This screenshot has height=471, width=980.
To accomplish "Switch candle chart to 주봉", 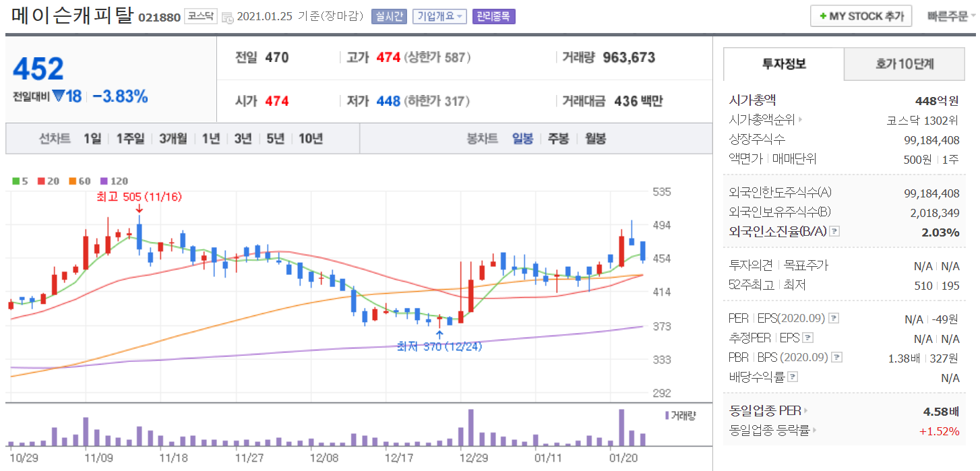I will (557, 139).
